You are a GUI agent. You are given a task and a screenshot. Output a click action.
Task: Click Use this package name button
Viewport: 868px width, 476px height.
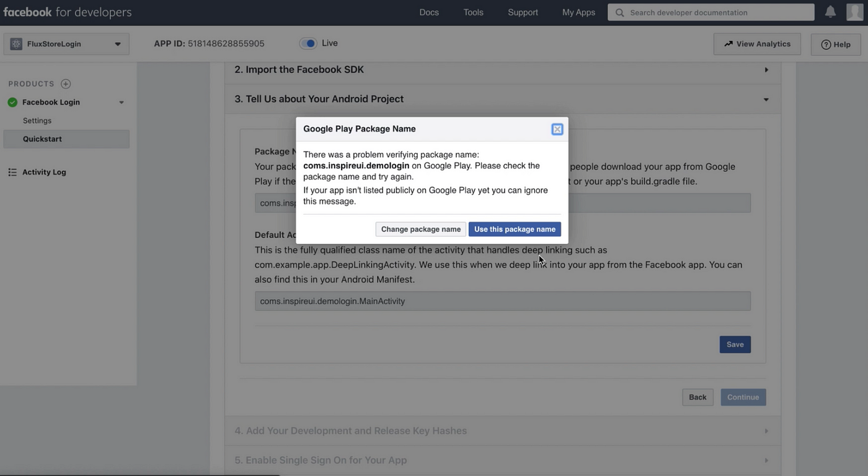pyautogui.click(x=515, y=229)
